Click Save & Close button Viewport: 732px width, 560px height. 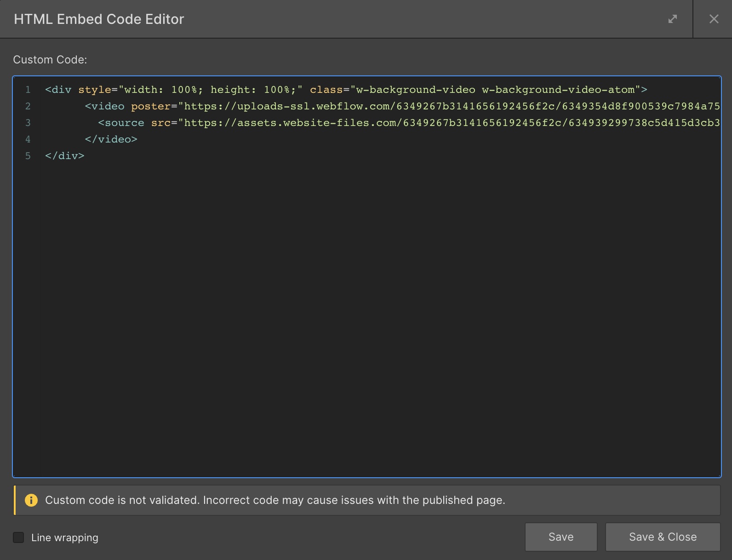click(663, 537)
